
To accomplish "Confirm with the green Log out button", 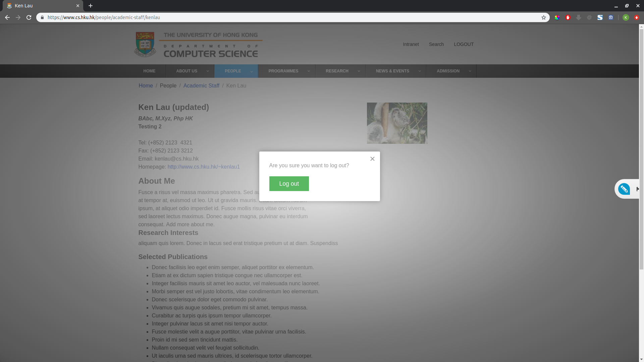I will pyautogui.click(x=289, y=184).
